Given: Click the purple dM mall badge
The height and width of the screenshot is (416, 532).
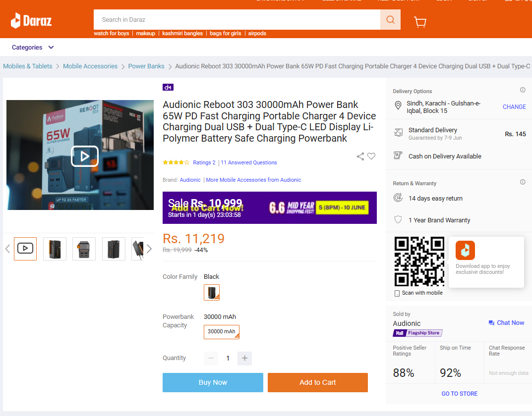Looking at the screenshot, I should tap(168, 87).
